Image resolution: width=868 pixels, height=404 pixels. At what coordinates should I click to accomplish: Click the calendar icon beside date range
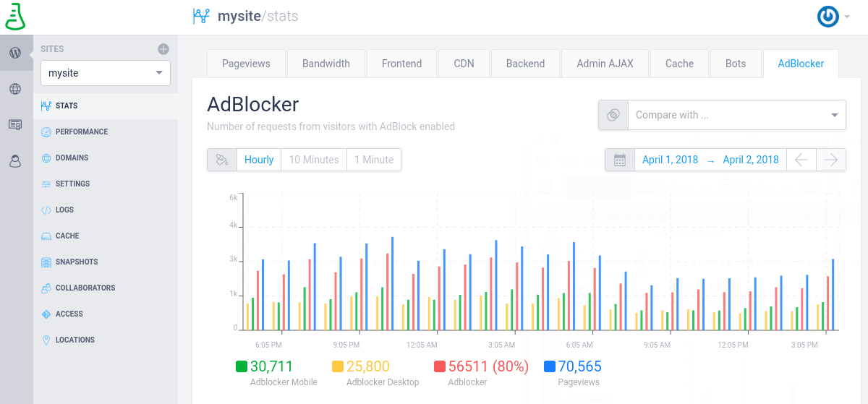tap(620, 160)
